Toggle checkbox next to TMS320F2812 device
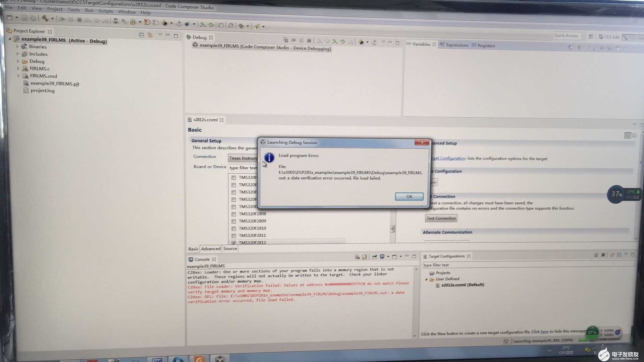Viewport: 644px width, 362px height. coord(233,242)
